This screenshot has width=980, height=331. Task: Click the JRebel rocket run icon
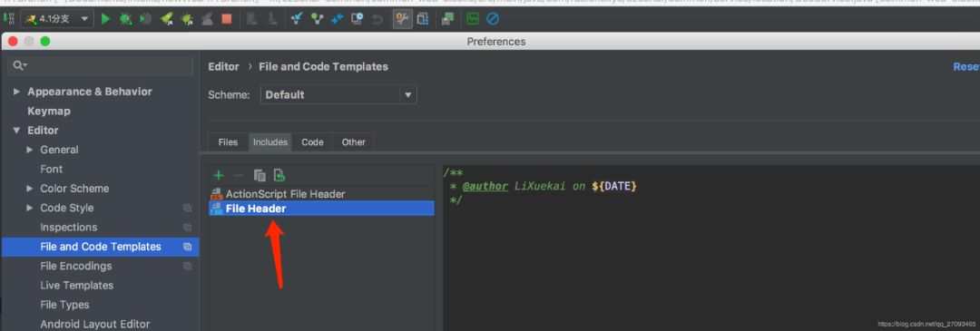(166, 19)
